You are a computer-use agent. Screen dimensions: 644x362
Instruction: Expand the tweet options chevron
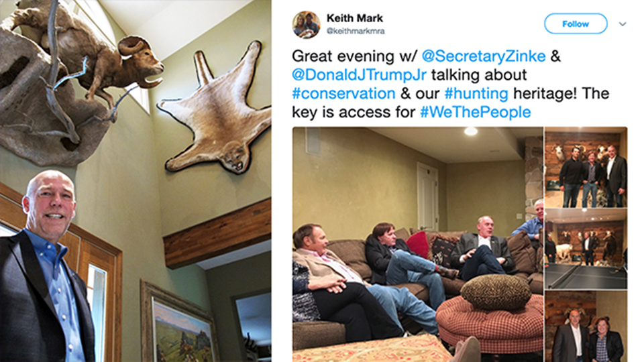[623, 24]
